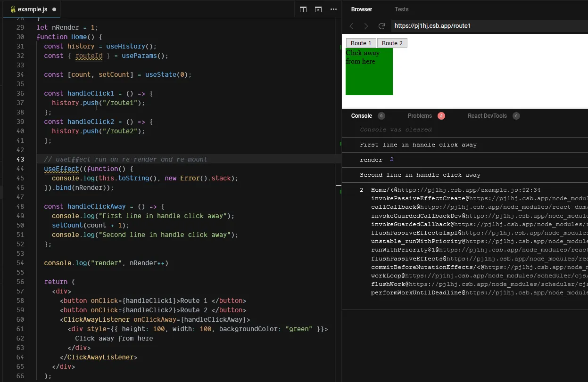Select the Console panel tab

coord(362,116)
